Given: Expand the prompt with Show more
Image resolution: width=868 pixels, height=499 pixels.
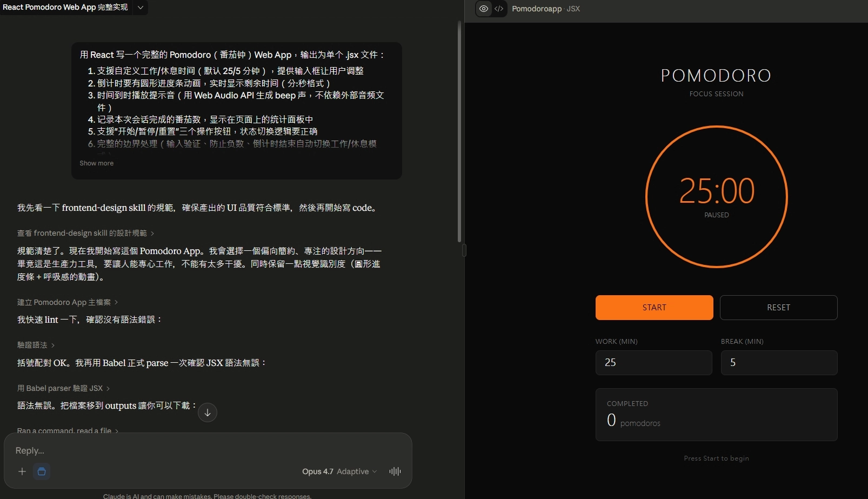Looking at the screenshot, I should pos(96,163).
